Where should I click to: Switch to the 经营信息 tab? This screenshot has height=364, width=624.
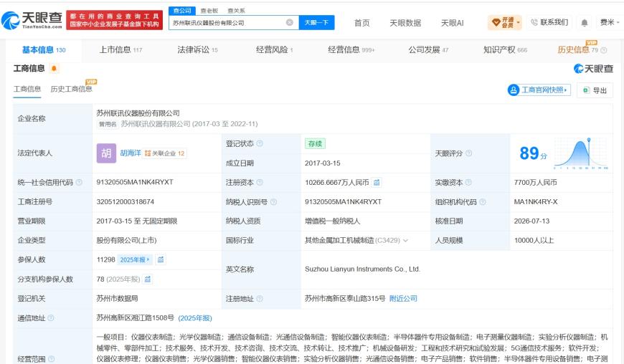pos(351,49)
